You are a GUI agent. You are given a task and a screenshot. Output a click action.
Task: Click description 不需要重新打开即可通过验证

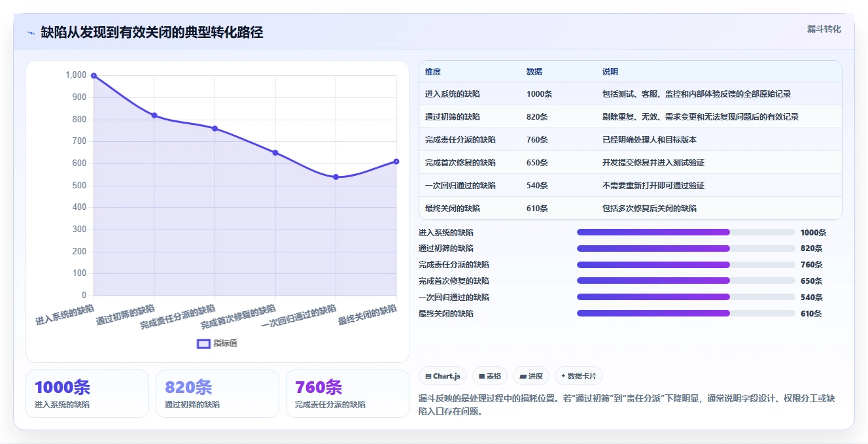click(653, 186)
